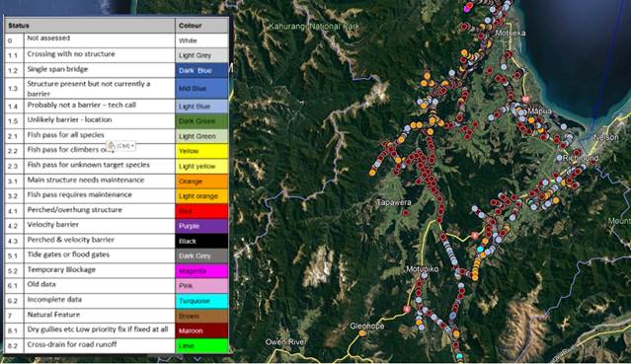Select the Light Grey colour cell
Screen dimensions: 631x364
[201, 55]
